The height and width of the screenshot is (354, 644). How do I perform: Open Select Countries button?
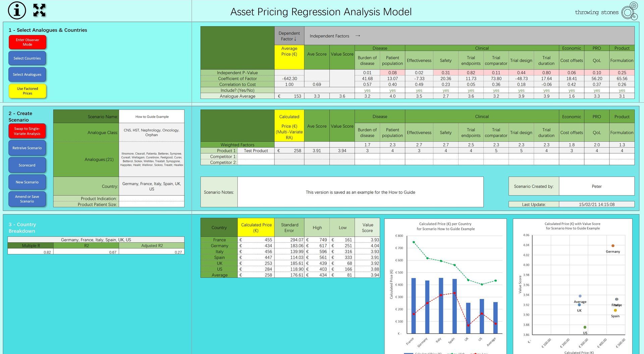click(x=27, y=58)
